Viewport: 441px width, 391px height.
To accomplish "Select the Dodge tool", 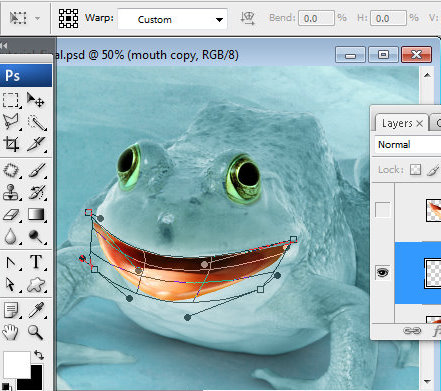I will [36, 236].
